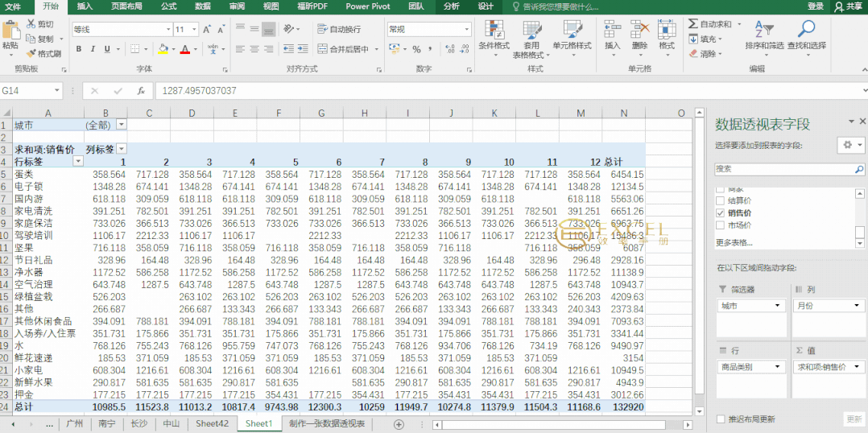Viewport: 868px width, 433px height.
Task: Check the 结算价 field checkbox
Action: click(720, 200)
